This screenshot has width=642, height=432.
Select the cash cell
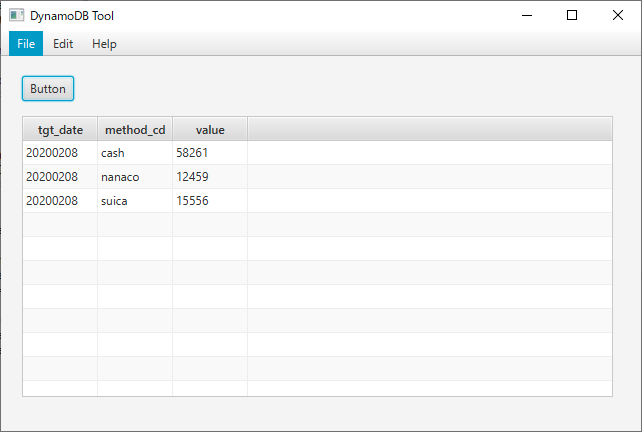tap(135, 153)
